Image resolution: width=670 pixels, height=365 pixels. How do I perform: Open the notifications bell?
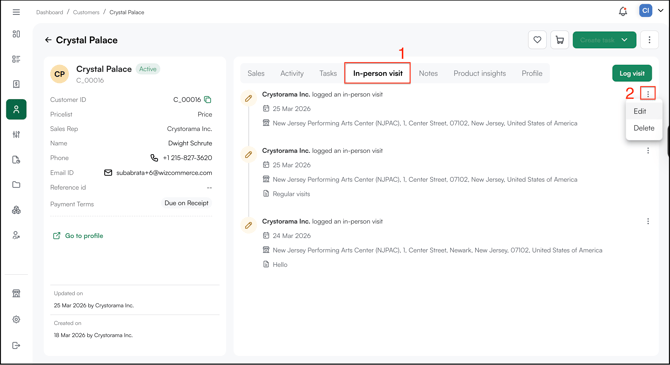623,12
